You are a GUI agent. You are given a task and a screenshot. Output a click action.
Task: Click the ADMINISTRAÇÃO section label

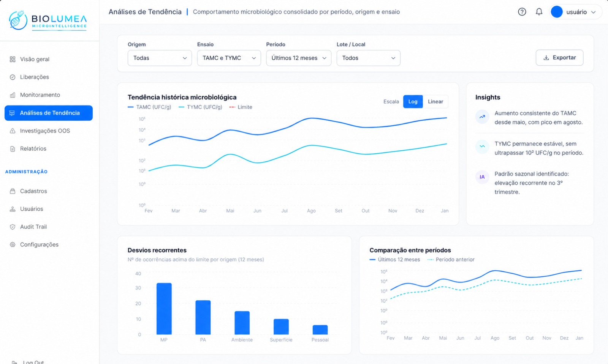tap(26, 172)
